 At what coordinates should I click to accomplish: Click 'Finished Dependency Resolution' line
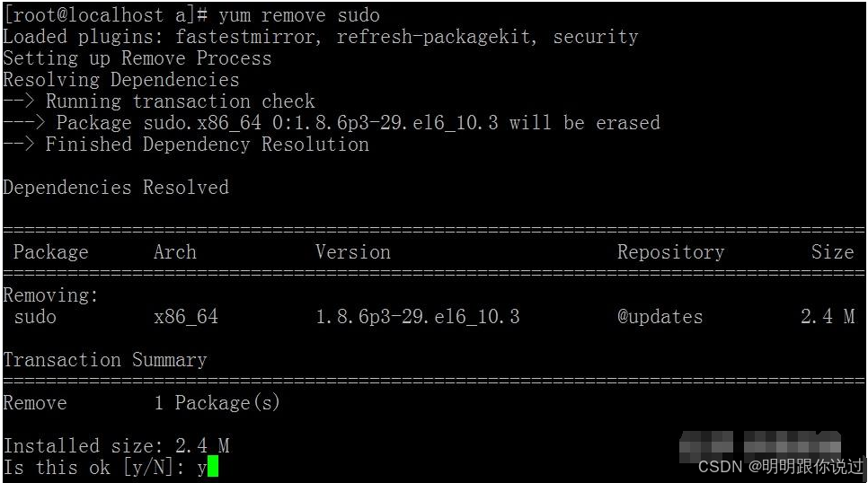pos(186,145)
